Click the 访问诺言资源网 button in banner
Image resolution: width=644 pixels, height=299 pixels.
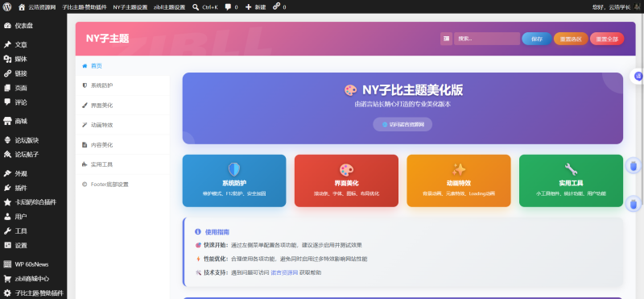(402, 124)
